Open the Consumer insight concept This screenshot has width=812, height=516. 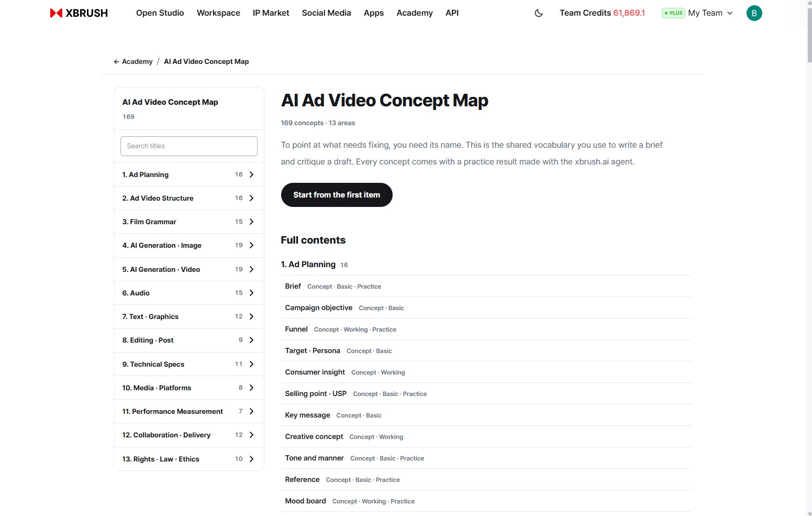pos(486,372)
